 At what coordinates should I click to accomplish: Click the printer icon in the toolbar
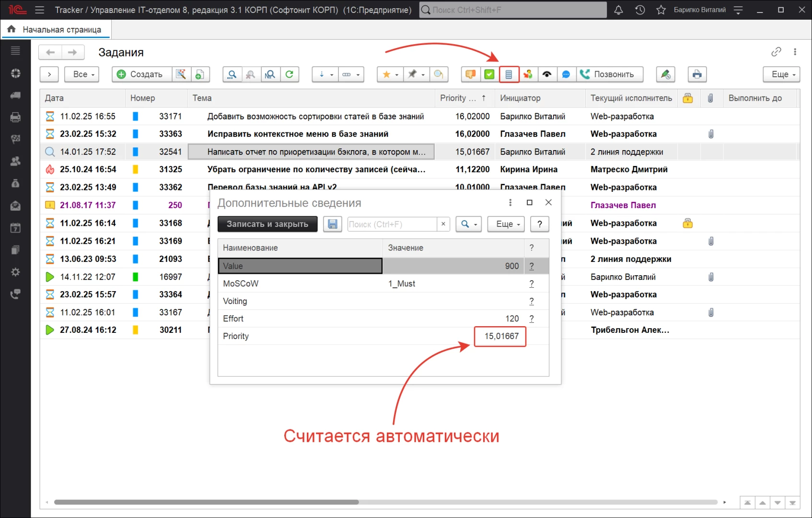[697, 74]
